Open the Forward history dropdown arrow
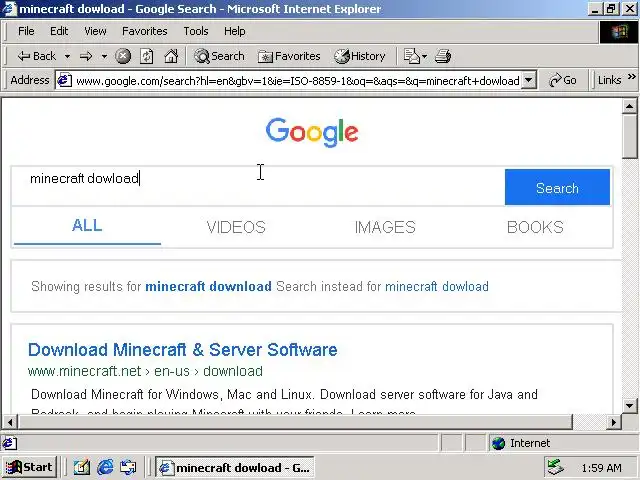 coord(104,56)
